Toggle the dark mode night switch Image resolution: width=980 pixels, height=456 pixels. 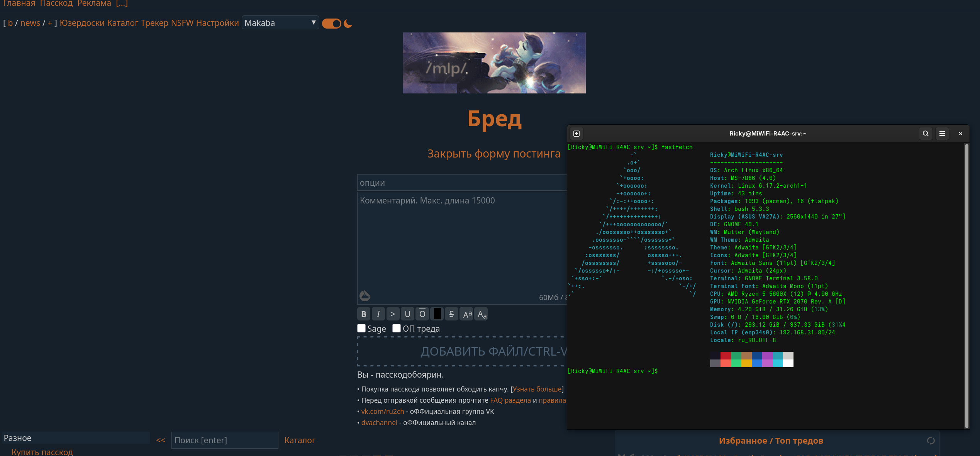332,24
